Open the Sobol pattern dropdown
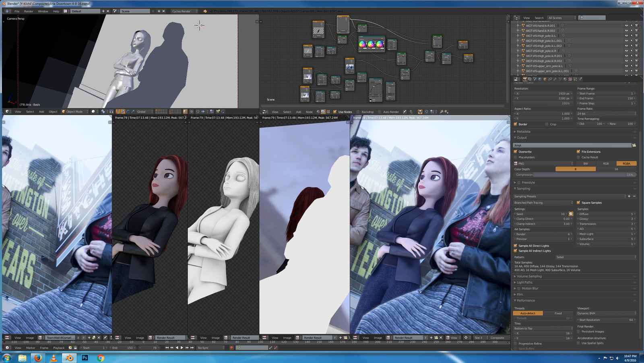 click(x=596, y=257)
